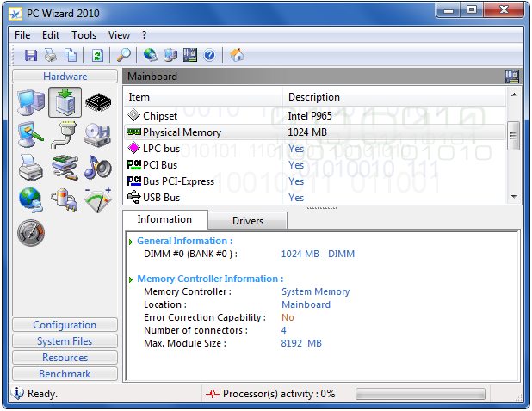Click the magnifying glass Search icon
The width and height of the screenshot is (532, 411).
124,55
